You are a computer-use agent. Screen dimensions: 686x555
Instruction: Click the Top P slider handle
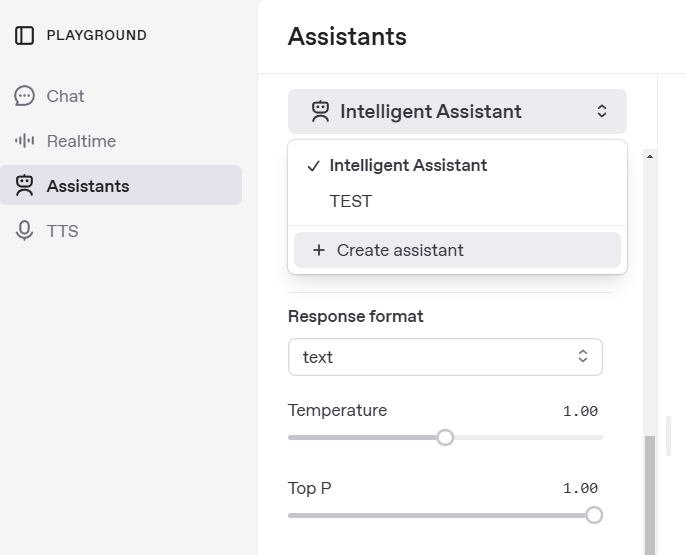pos(594,515)
